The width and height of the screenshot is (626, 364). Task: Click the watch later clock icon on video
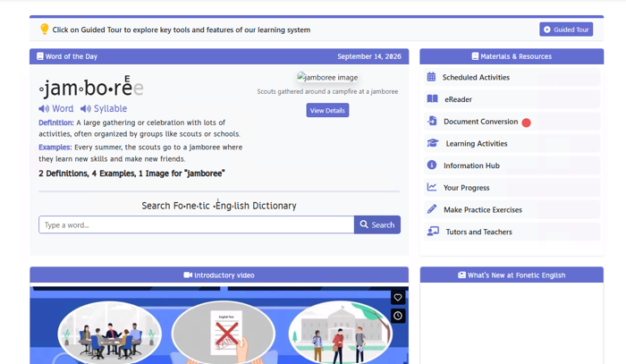pos(398,316)
